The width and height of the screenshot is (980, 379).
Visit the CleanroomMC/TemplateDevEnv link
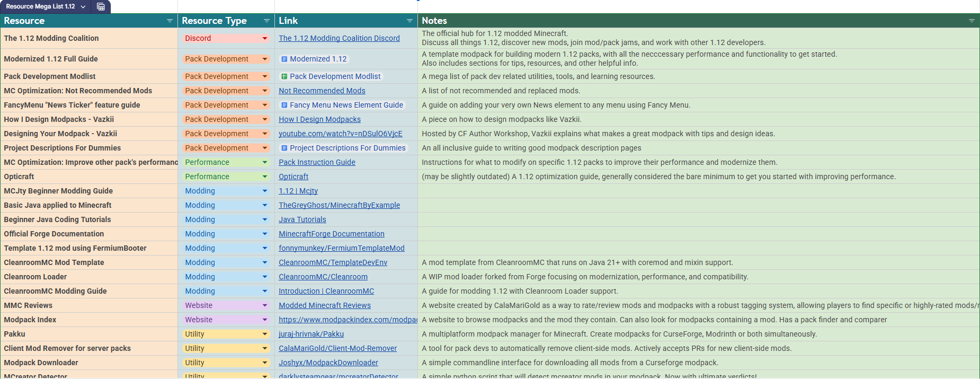[333, 262]
